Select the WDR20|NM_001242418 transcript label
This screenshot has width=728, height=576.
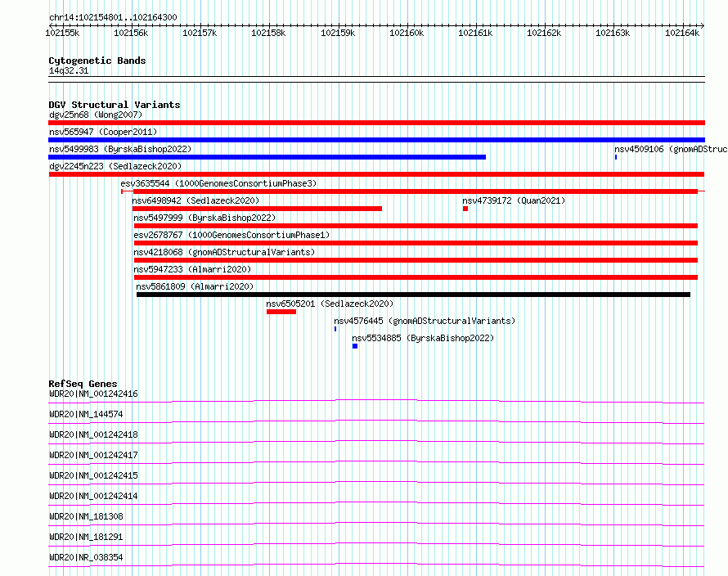pos(93,434)
